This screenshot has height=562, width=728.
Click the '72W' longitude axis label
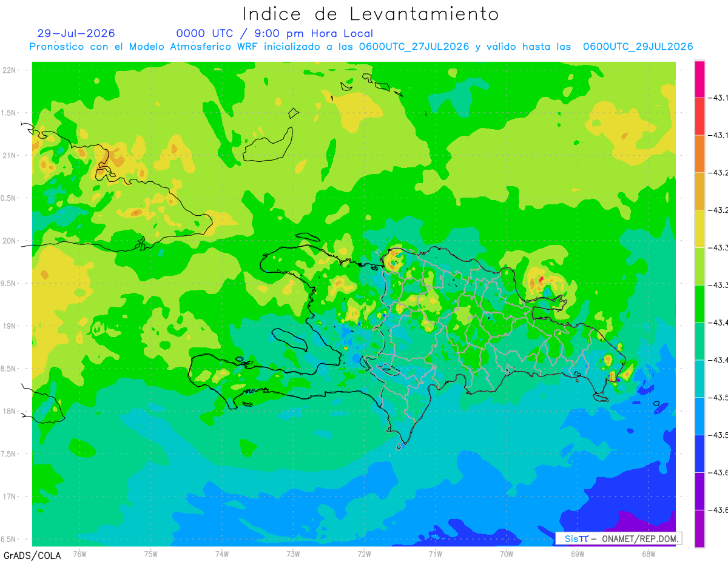tap(364, 554)
